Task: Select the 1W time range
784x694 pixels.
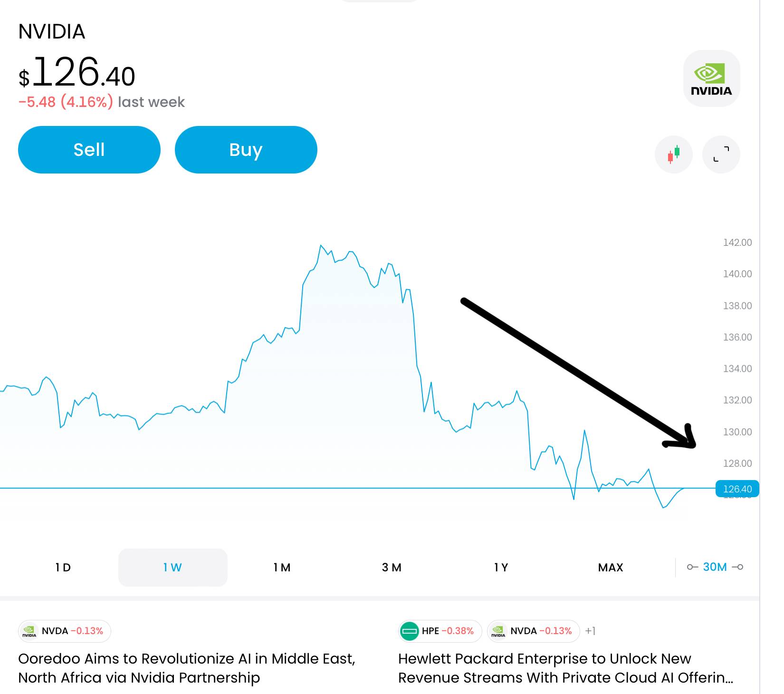Action: pos(172,568)
